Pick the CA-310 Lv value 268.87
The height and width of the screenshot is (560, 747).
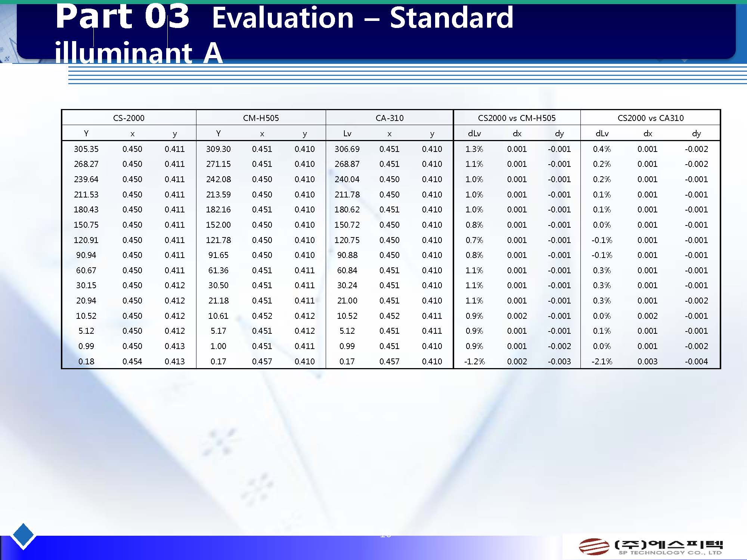click(347, 164)
